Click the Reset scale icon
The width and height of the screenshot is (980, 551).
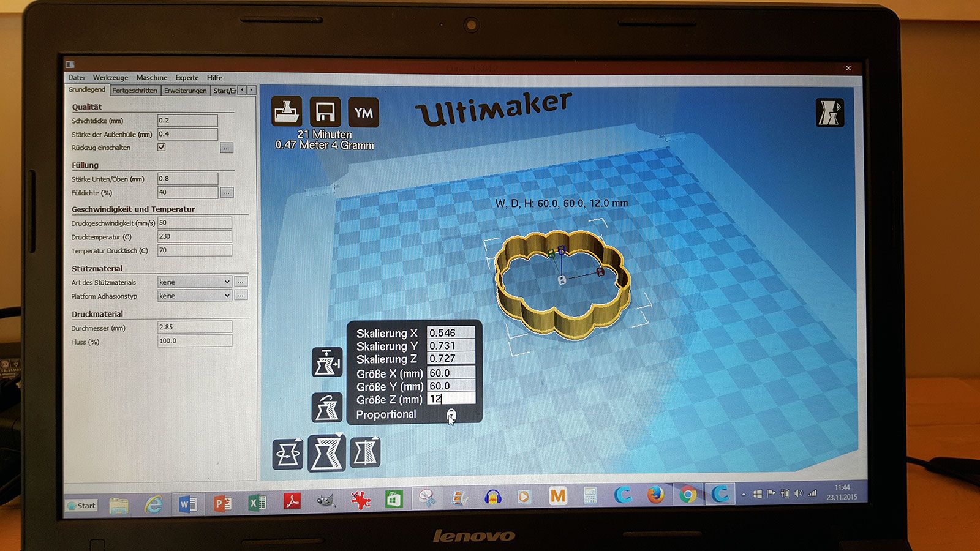point(327,407)
